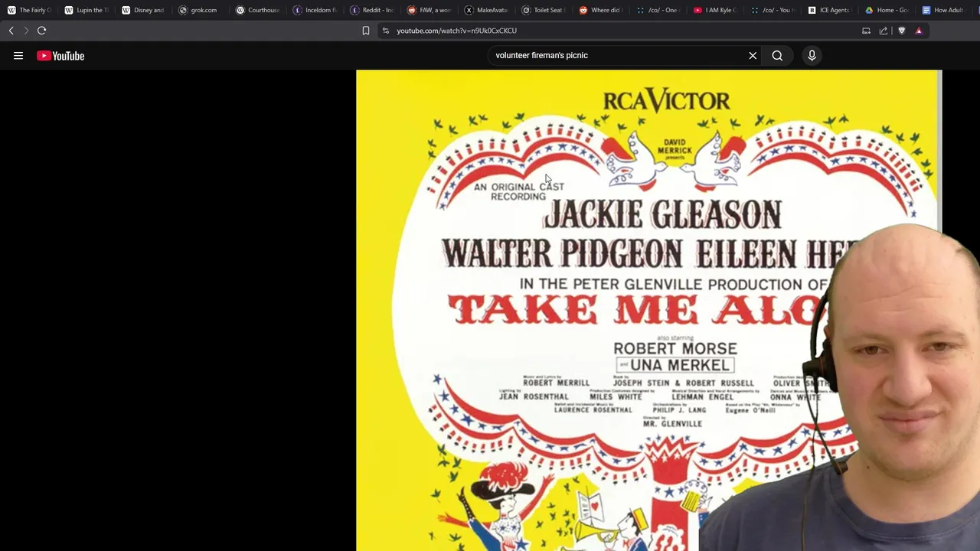This screenshot has height=551, width=980.
Task: Switch to the '/co/ - One' tab
Action: coord(658,10)
